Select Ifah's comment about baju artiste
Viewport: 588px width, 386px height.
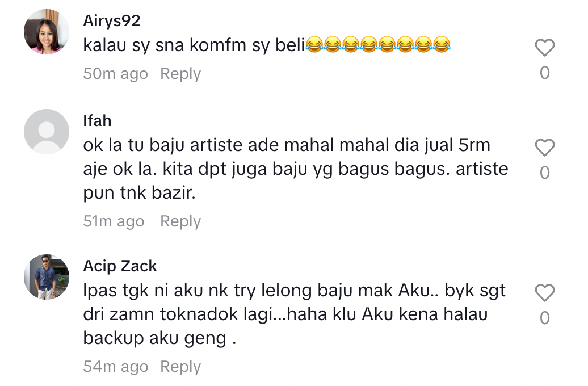(295, 170)
